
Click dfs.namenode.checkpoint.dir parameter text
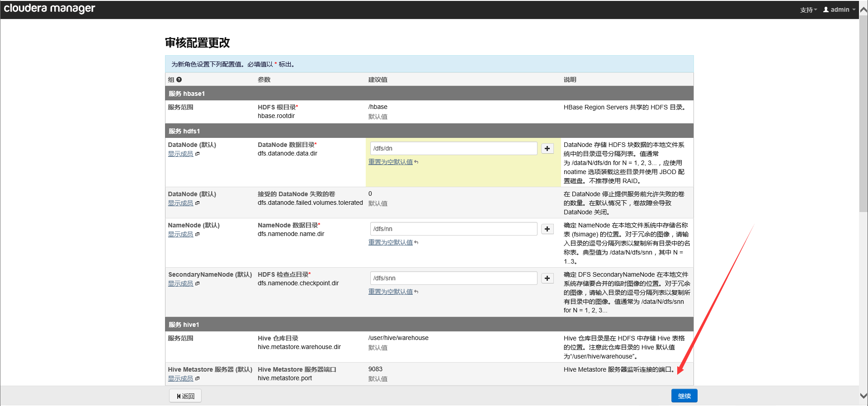(x=298, y=283)
